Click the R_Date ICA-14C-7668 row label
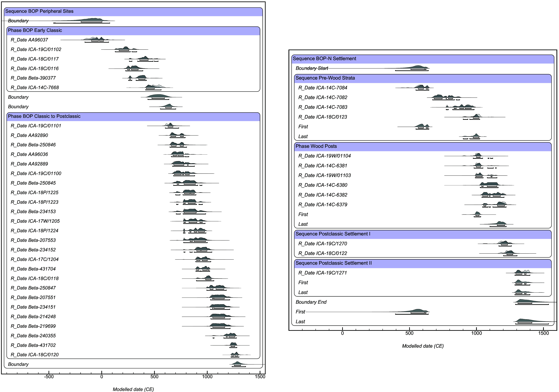This screenshot has height=392, width=559. pyautogui.click(x=35, y=88)
